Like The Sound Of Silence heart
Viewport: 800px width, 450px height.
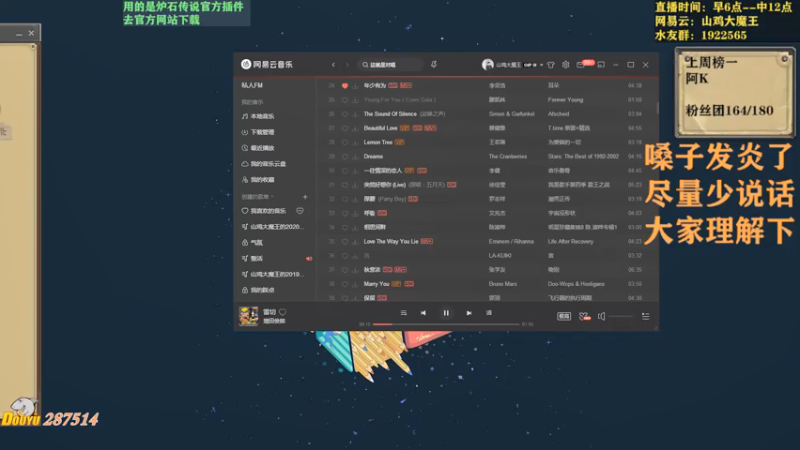[x=345, y=114]
